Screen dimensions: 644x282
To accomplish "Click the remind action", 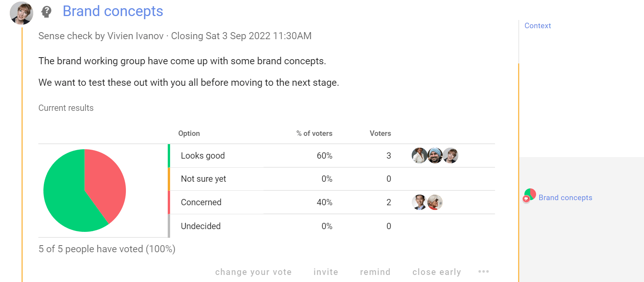I will (x=375, y=272).
